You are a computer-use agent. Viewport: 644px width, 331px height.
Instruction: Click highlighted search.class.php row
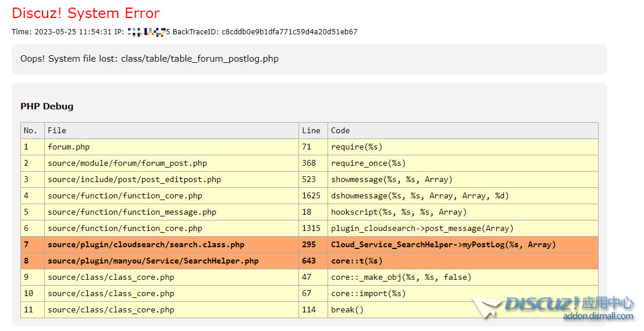pyautogui.click(x=146, y=244)
